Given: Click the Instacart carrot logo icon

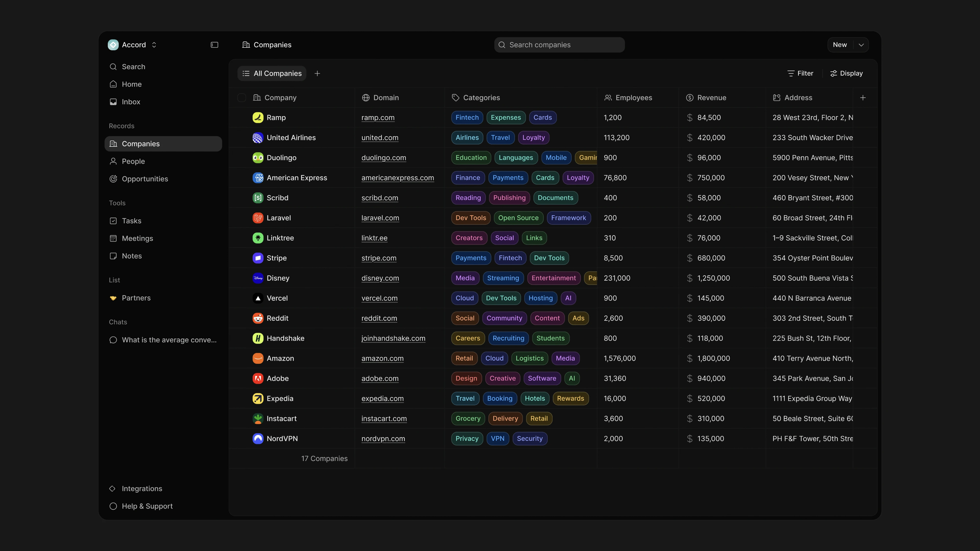Looking at the screenshot, I should [258, 419].
